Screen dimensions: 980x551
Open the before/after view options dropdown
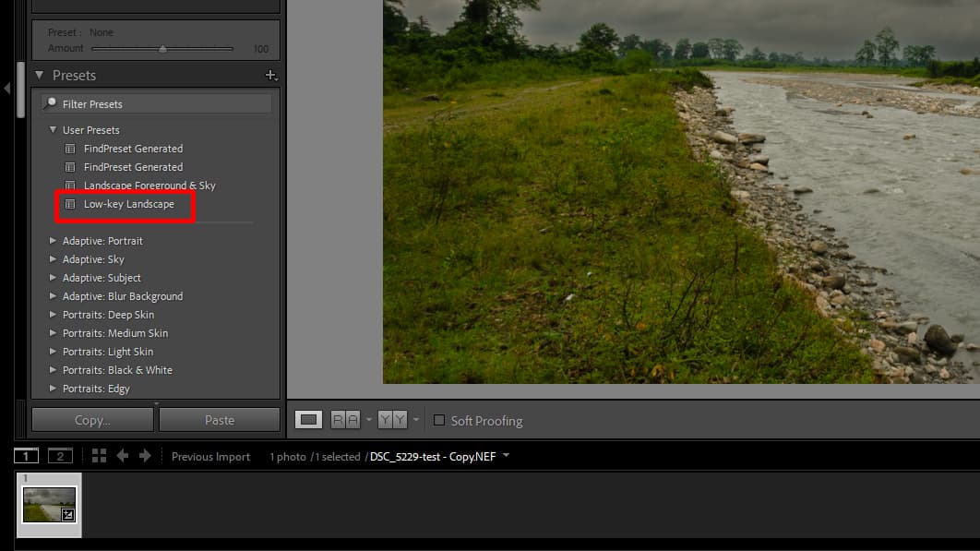coord(369,420)
